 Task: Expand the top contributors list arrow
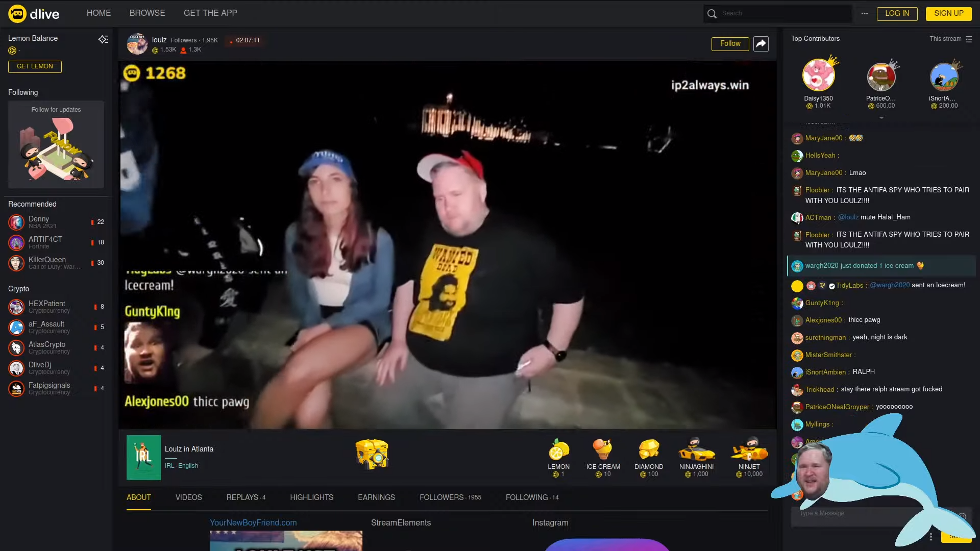tap(881, 118)
